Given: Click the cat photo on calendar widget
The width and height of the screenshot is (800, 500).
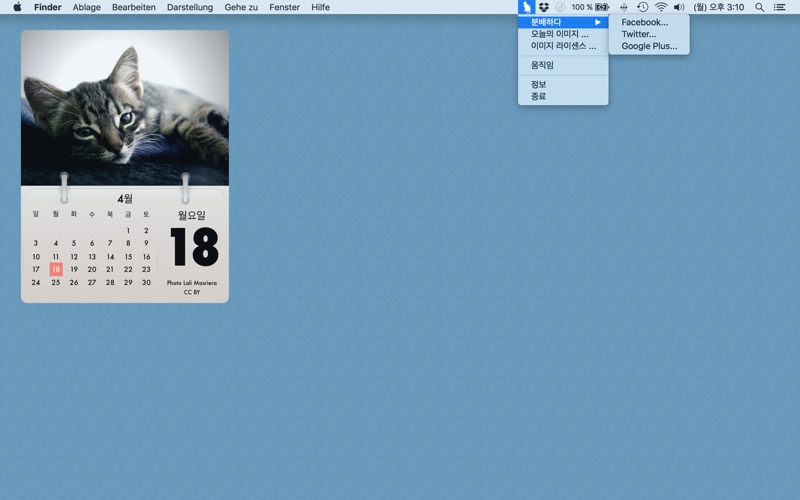Looking at the screenshot, I should tap(124, 108).
